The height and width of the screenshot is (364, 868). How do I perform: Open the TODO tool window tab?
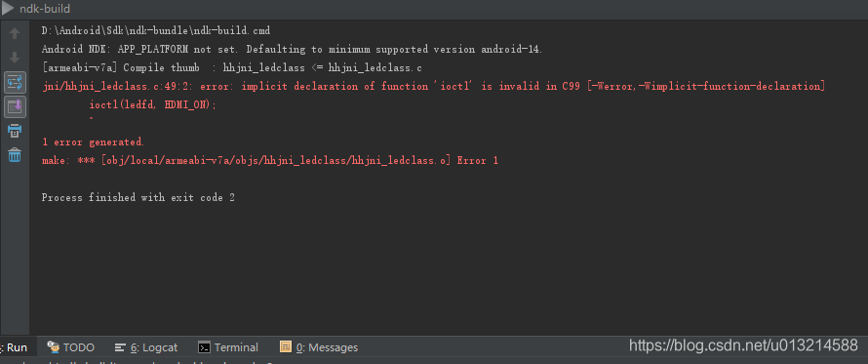[x=71, y=347]
